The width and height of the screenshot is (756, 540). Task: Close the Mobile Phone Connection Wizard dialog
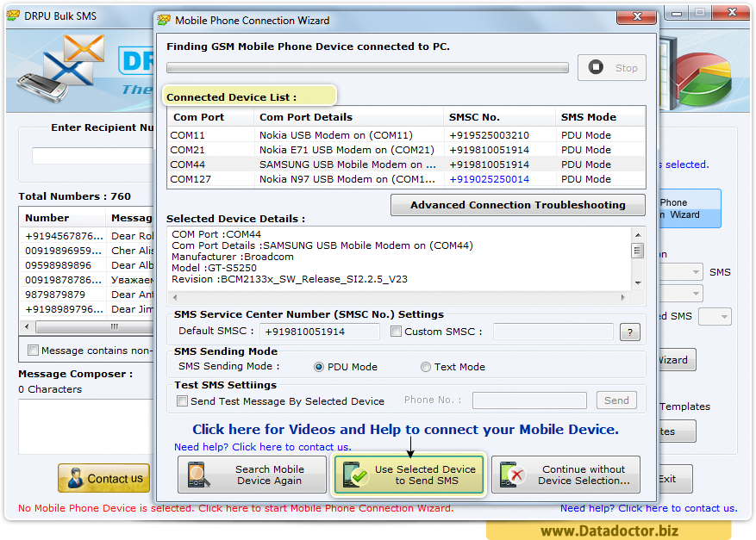636,16
